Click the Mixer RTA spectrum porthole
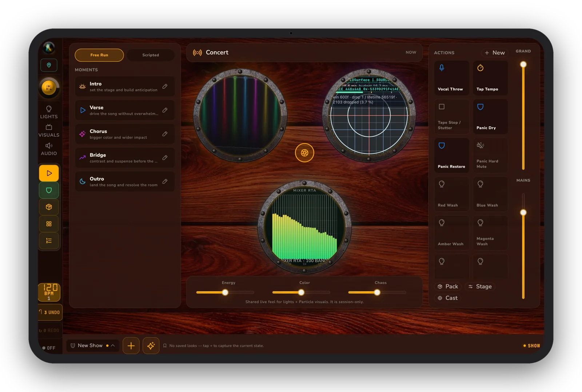Image resolution: width=582 pixels, height=392 pixels. pyautogui.click(x=304, y=227)
